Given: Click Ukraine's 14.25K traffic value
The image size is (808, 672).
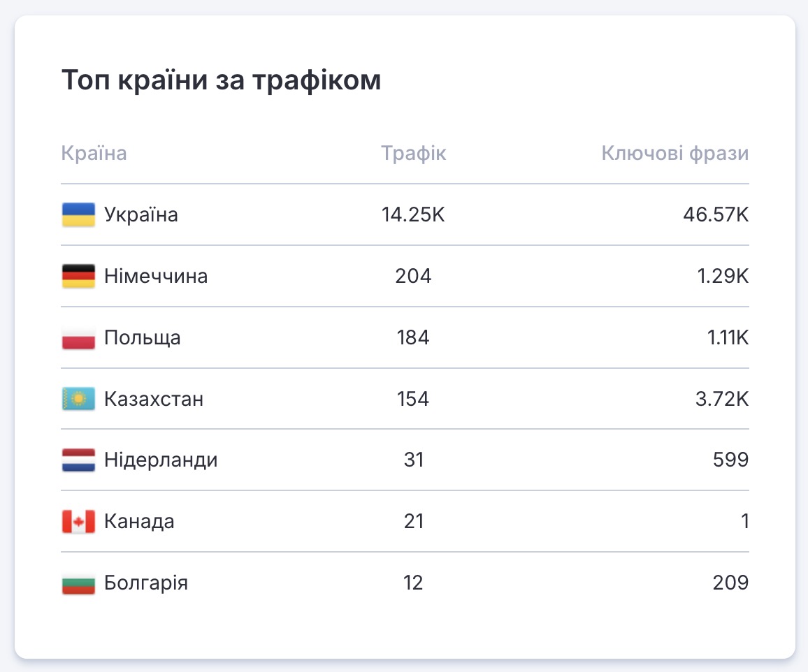Looking at the screenshot, I should (414, 215).
